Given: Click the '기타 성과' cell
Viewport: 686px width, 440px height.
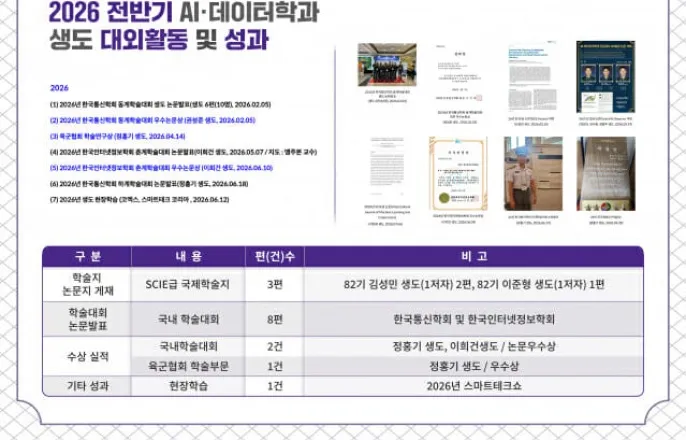Looking at the screenshot, I should pyautogui.click(x=87, y=386).
